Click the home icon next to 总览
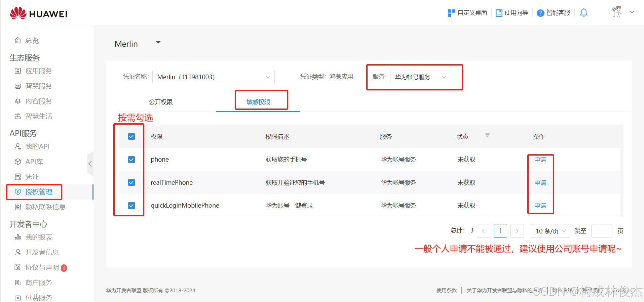The height and width of the screenshot is (302, 644). (18, 41)
